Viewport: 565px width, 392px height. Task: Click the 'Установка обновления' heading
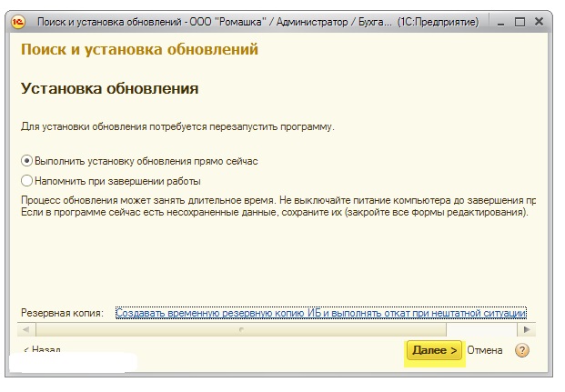pos(109,88)
